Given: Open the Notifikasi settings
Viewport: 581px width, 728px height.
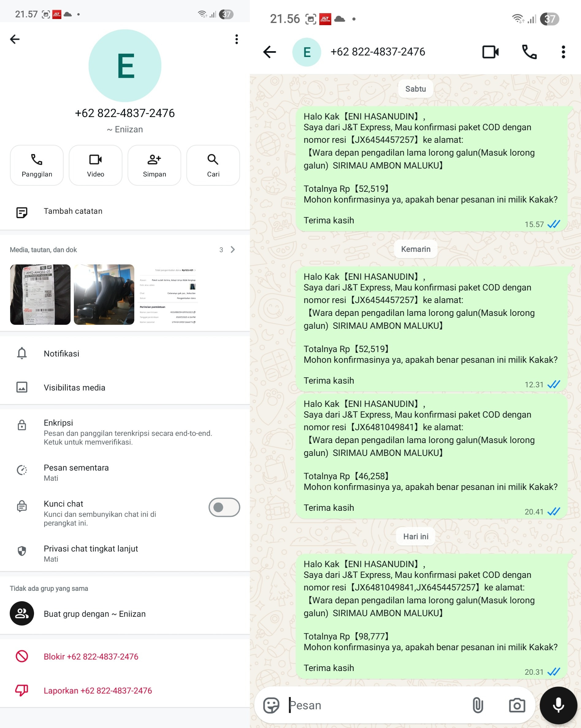Looking at the screenshot, I should coord(125,354).
